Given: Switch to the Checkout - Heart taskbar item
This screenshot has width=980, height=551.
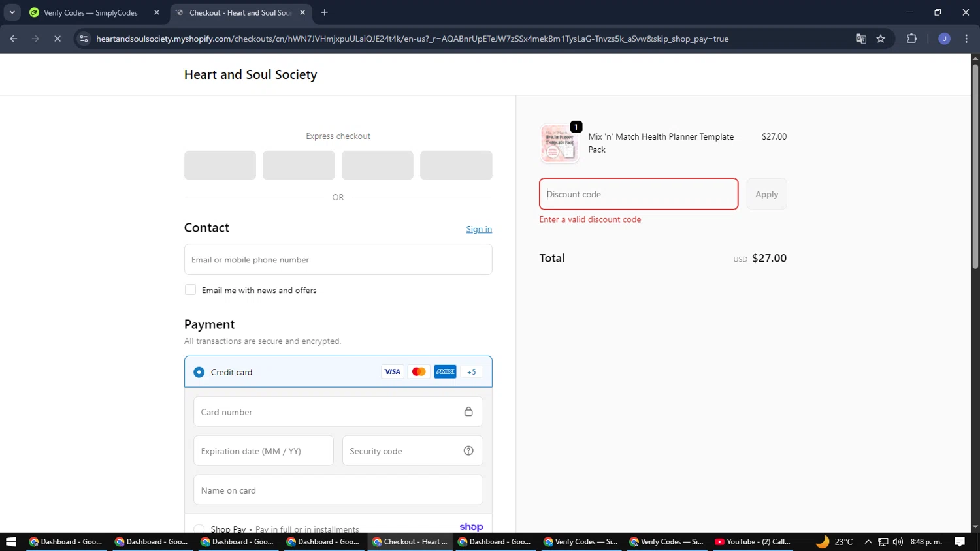Looking at the screenshot, I should 410,542.
